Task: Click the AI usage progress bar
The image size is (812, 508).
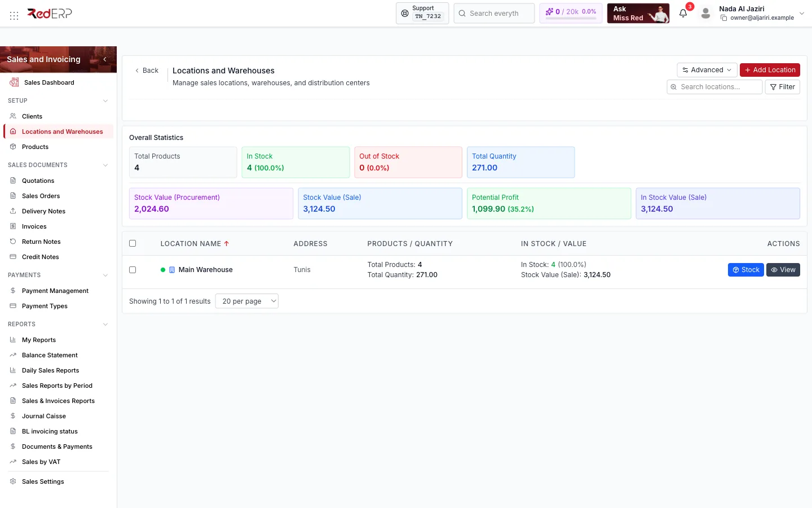Action: coord(571,19)
